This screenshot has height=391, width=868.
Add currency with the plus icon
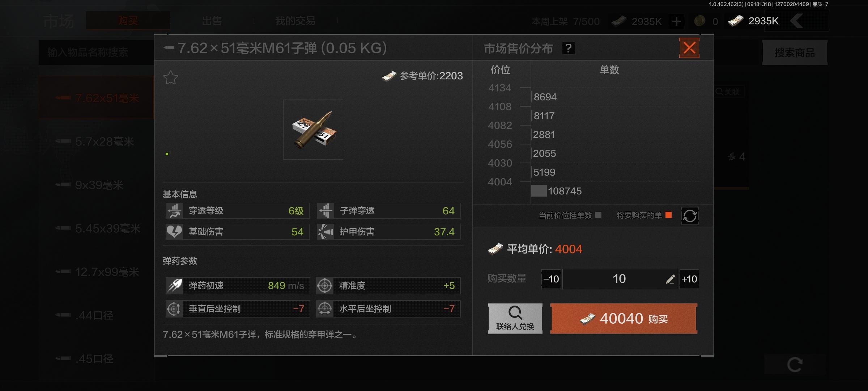click(x=676, y=21)
